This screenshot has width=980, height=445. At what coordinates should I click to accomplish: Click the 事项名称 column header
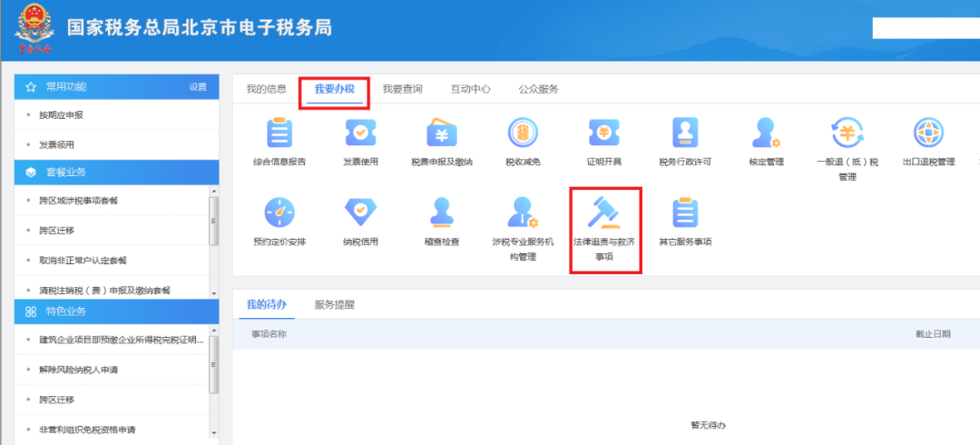269,334
